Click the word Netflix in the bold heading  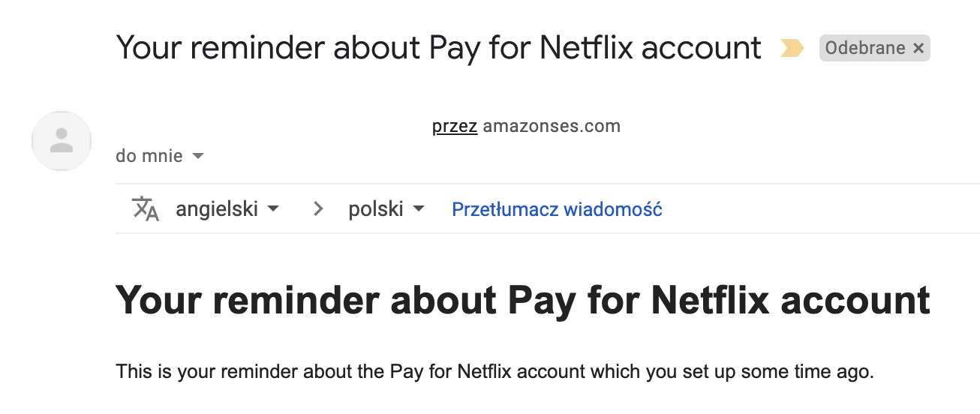pyautogui.click(x=711, y=301)
